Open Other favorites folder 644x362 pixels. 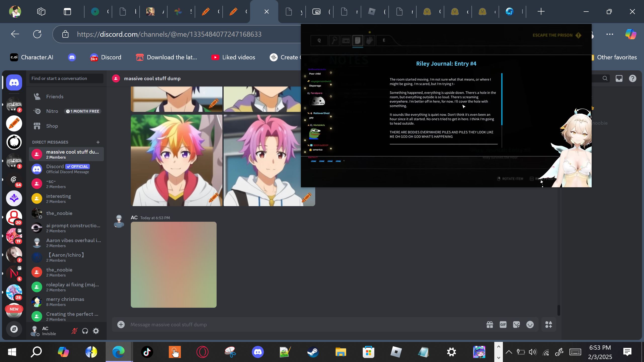coord(614,57)
